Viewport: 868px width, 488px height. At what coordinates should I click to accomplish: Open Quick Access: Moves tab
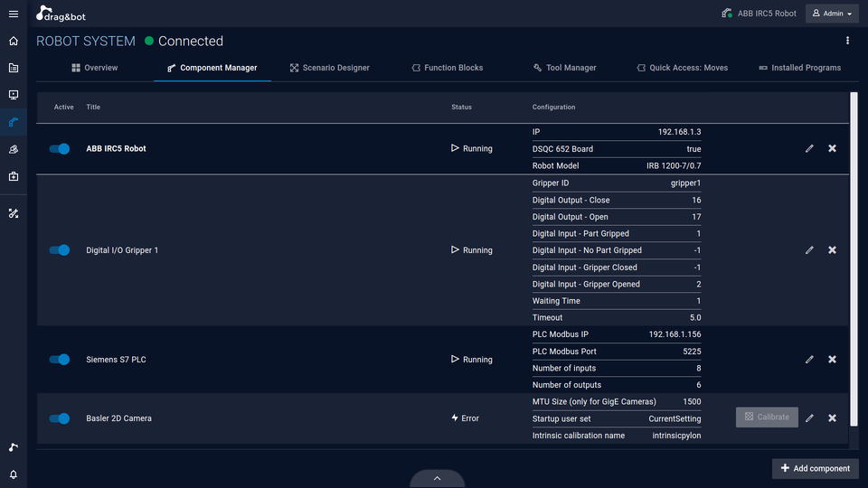pos(682,68)
